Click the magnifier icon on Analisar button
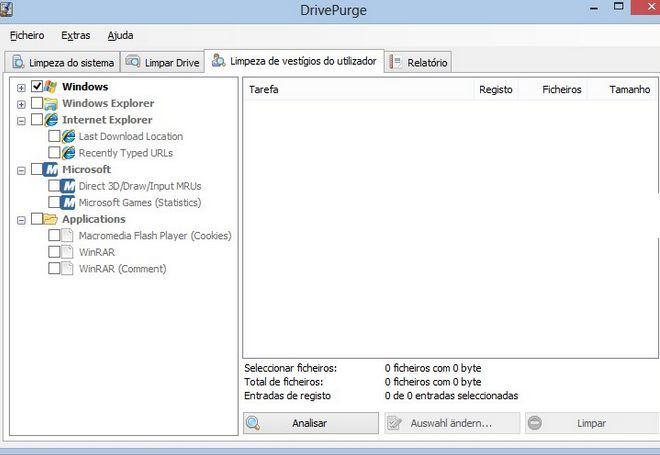Viewport: 660px width, 455px height. 253,423
